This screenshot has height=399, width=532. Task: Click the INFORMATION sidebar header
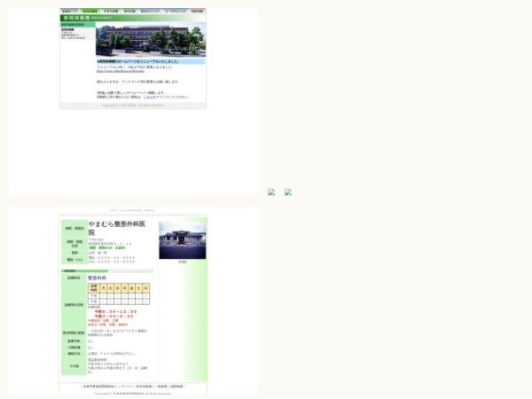pos(78,25)
